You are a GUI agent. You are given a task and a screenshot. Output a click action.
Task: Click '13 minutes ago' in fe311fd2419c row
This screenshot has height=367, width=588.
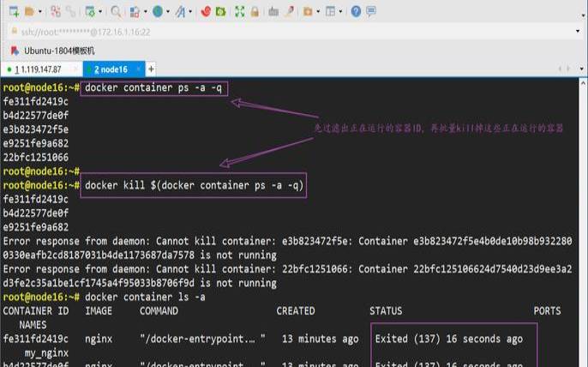pyautogui.click(x=321, y=340)
